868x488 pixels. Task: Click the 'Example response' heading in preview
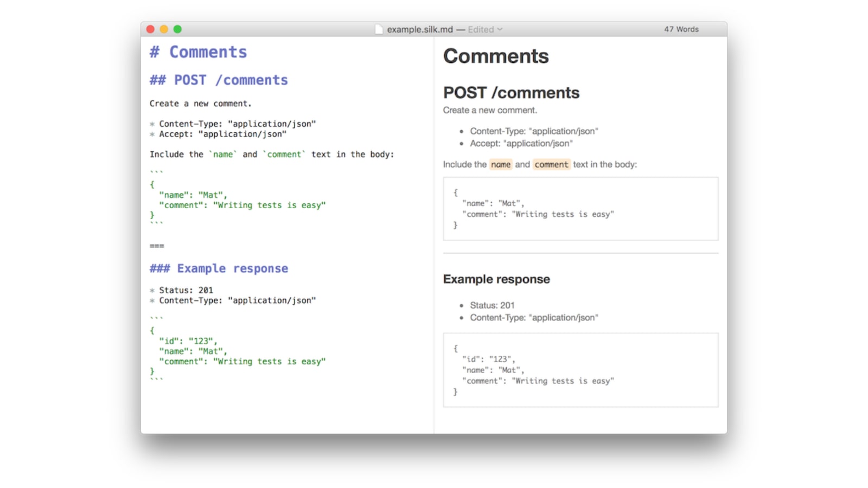(x=496, y=279)
